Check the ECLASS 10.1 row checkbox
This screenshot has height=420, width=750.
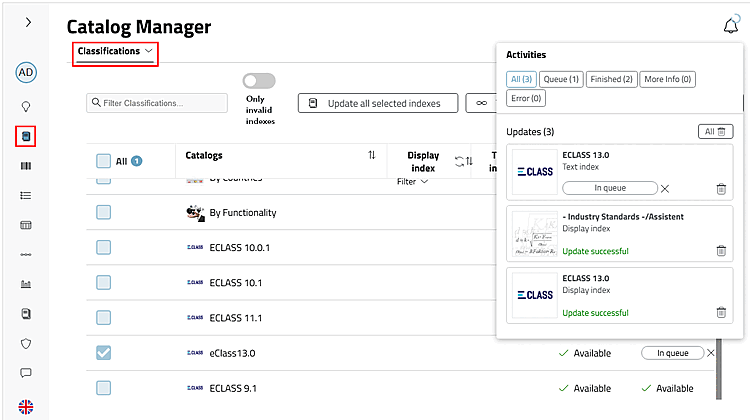point(104,283)
